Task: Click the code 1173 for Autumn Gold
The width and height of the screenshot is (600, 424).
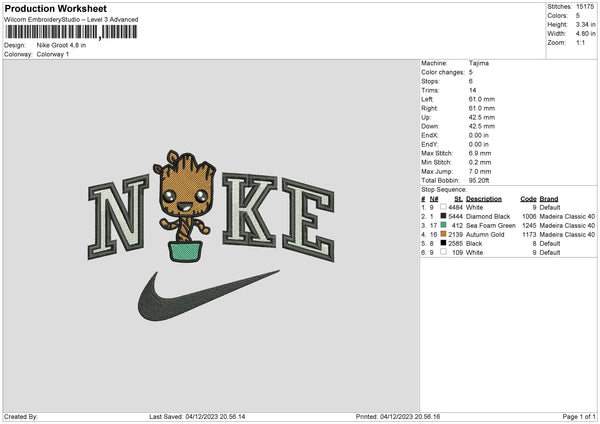Action: [x=529, y=234]
